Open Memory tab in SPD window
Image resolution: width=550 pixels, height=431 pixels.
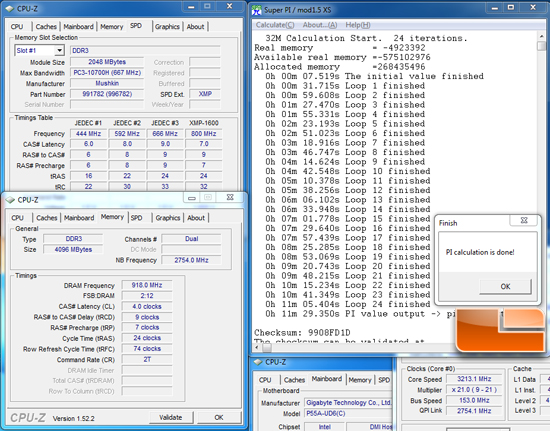pos(112,27)
